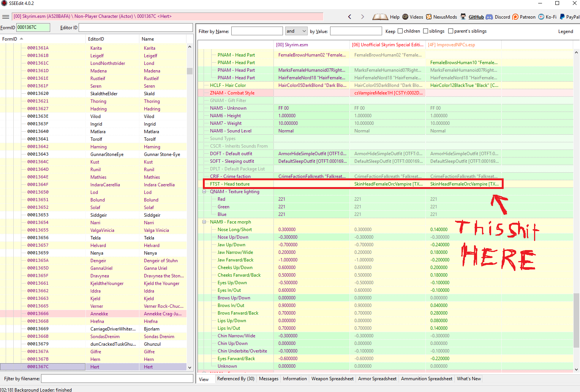Open the GitHub octocat icon
580x392 pixels.
463,17
